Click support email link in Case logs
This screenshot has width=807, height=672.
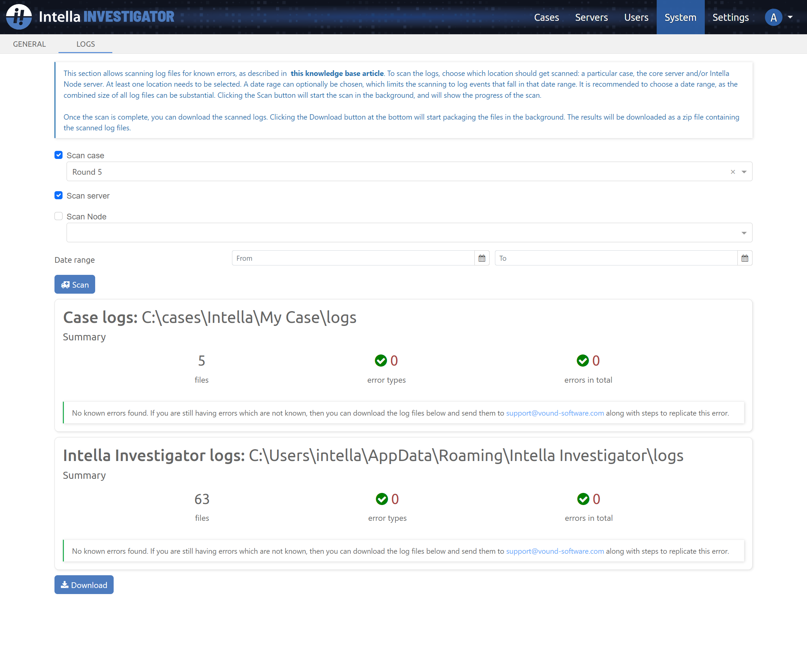click(x=555, y=413)
